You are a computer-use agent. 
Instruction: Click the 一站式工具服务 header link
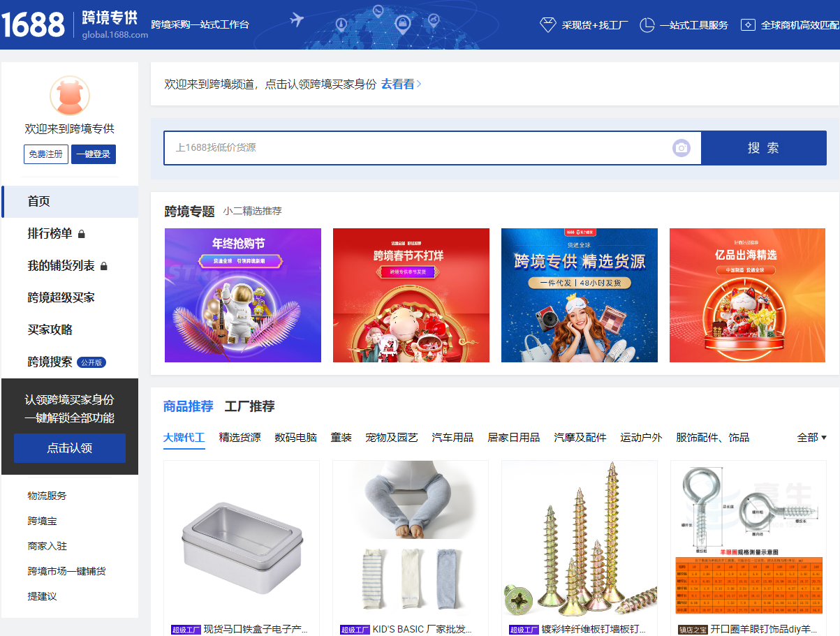(694, 25)
